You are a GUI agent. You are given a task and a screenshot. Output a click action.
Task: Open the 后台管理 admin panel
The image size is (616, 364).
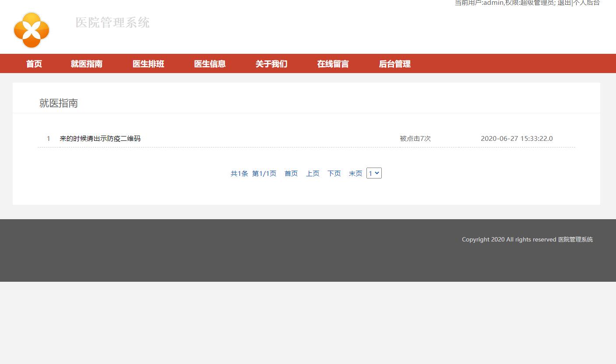tap(394, 63)
